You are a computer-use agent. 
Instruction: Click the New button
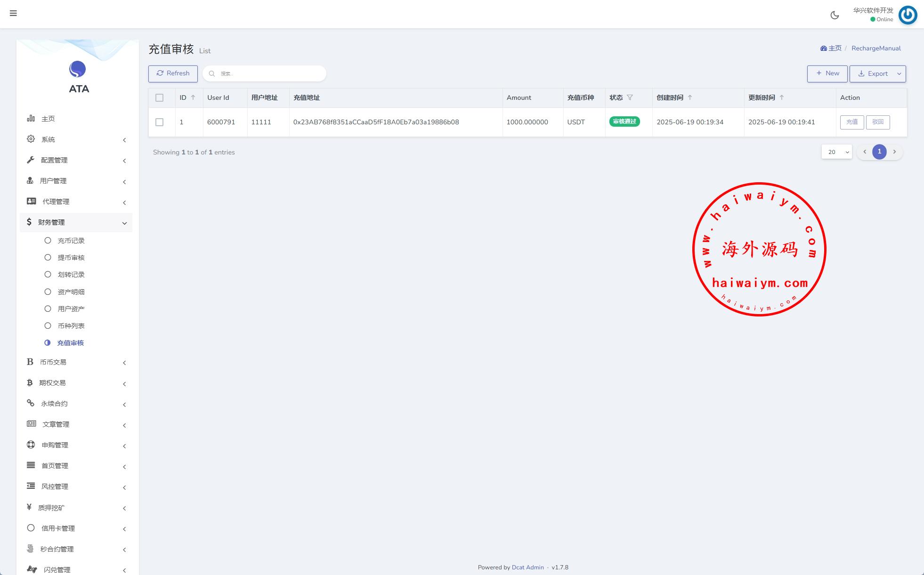pos(827,73)
